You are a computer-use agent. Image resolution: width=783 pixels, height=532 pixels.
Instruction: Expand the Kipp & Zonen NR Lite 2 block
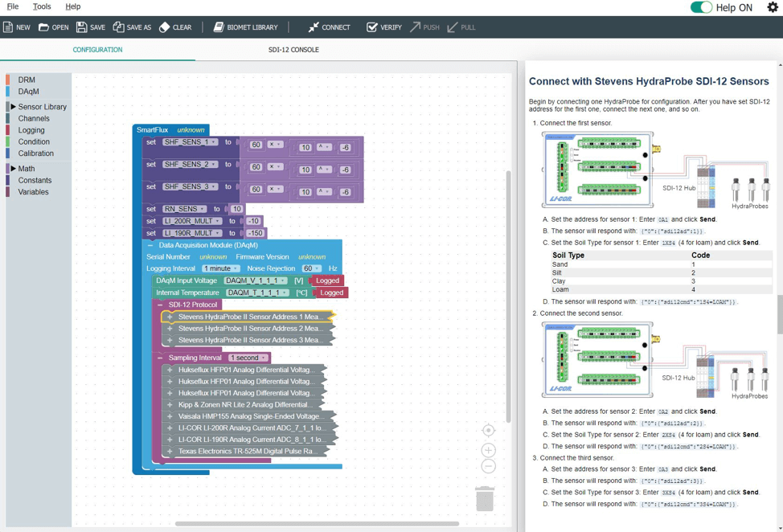pyautogui.click(x=170, y=405)
